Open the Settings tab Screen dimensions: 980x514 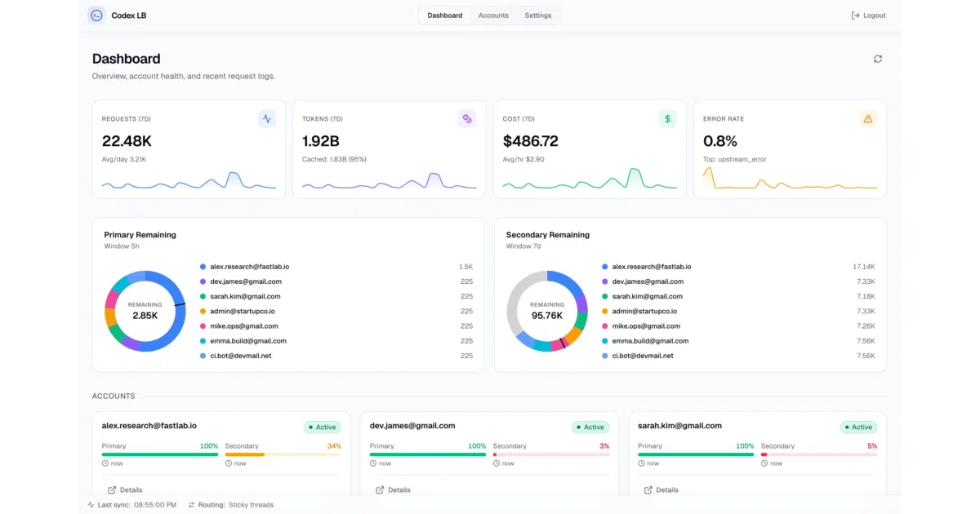[538, 16]
